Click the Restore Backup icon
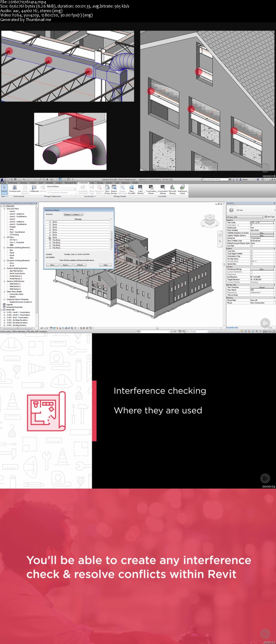 [114, 187]
